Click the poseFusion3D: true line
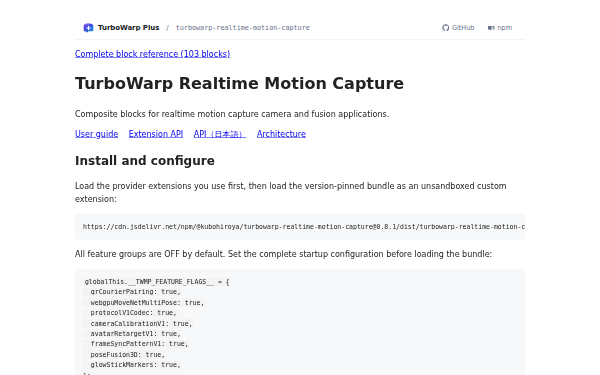Image resolution: width=600 pixels, height=375 pixels. click(x=127, y=354)
